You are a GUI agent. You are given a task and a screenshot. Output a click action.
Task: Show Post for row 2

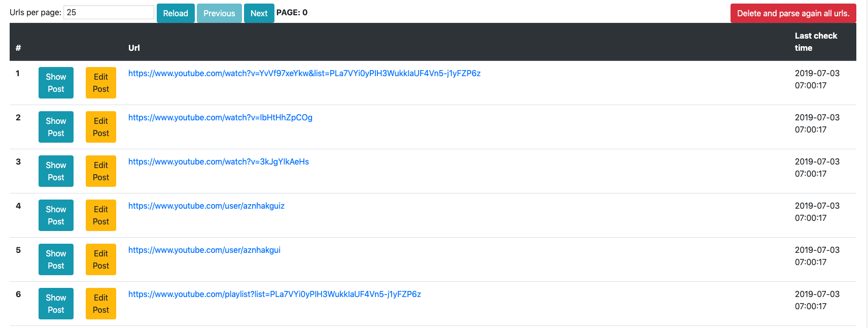(56, 126)
